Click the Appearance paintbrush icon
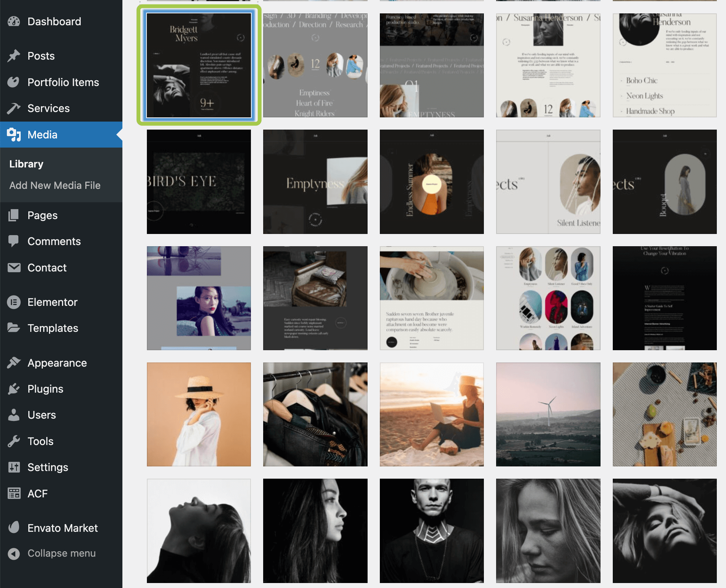The height and width of the screenshot is (588, 726). pos(14,362)
